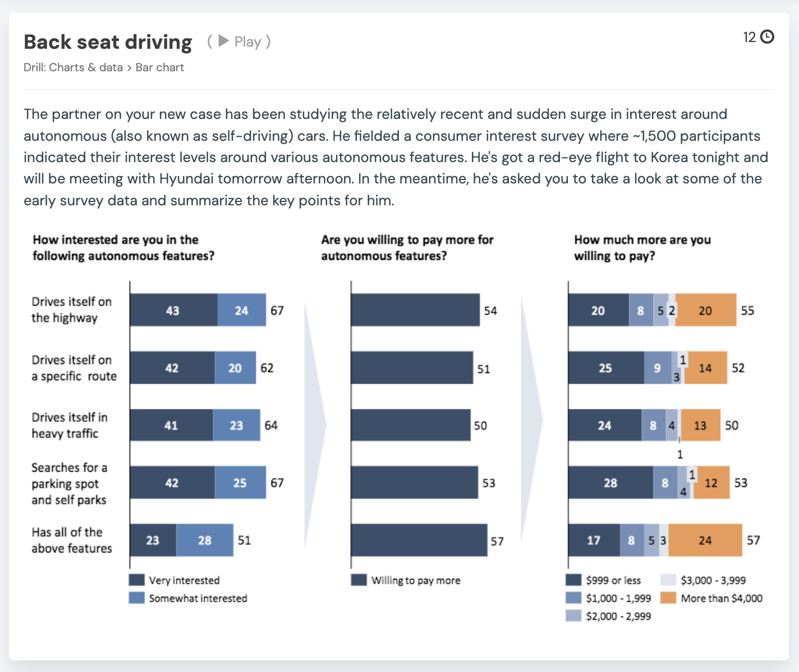Click the 'Somewhat interested' legend swatch
799x672 pixels.
tap(136, 598)
